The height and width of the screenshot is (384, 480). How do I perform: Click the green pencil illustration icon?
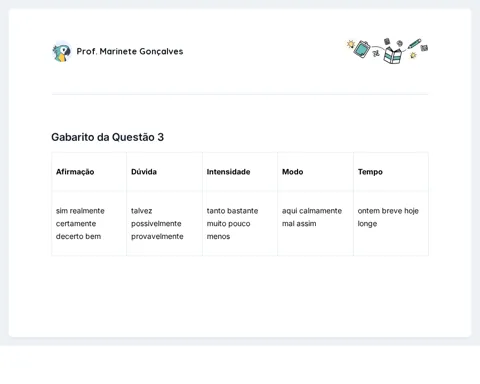pos(414,44)
